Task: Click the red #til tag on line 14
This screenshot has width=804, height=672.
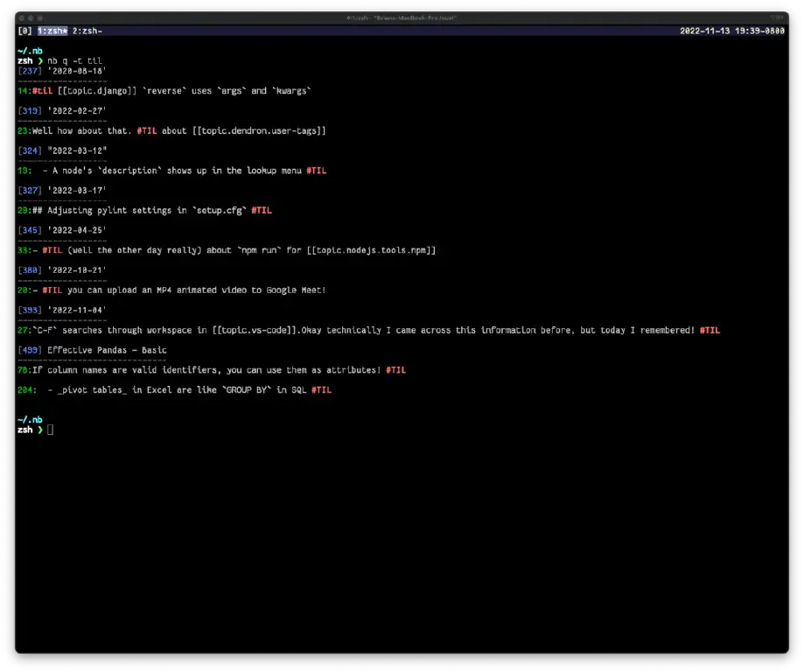Action: pos(43,91)
